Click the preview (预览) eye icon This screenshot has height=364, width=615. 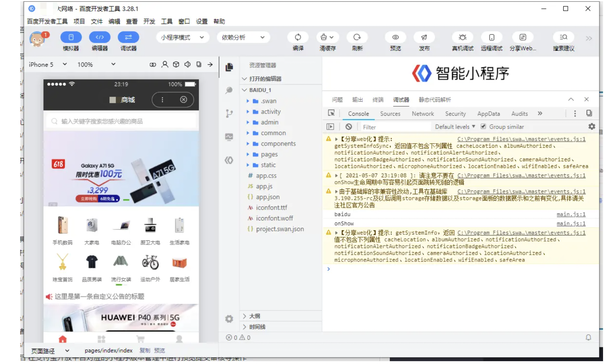coord(395,37)
